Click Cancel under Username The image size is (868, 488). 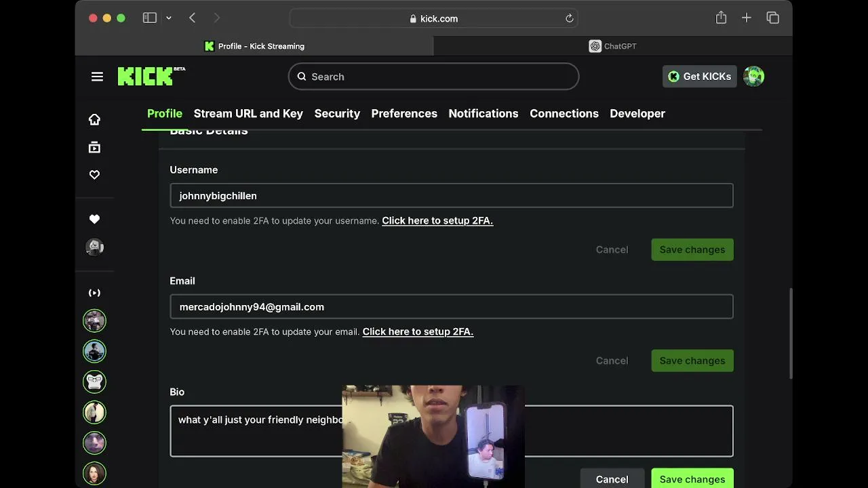612,249
